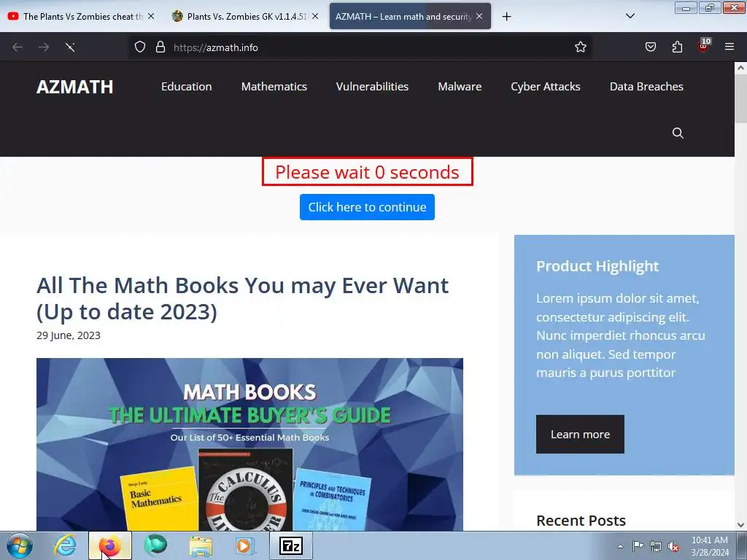This screenshot has width=747, height=560.
Task: Open the Extensions puzzle icon
Action: 677,47
